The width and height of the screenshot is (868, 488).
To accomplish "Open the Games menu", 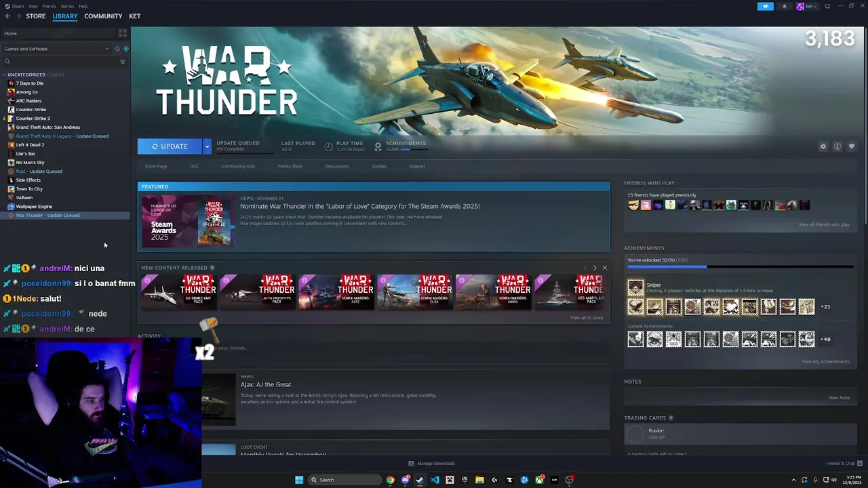I will [x=67, y=6].
